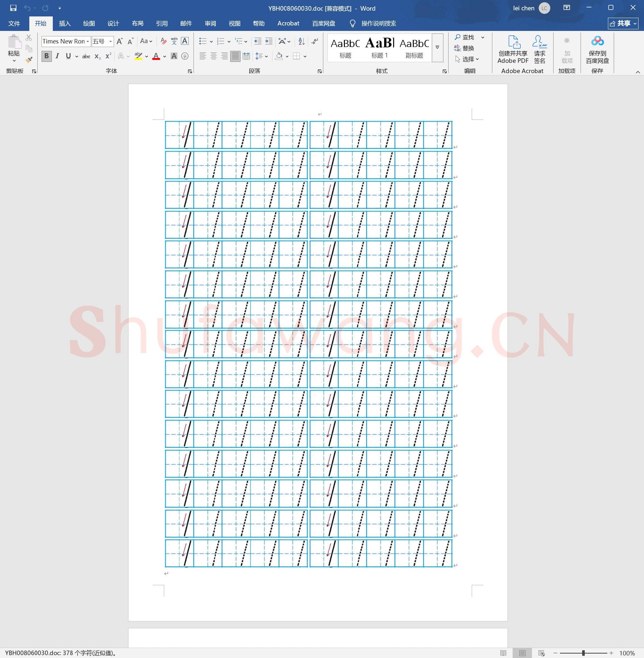Screen dimensions: 644x658
Task: Click the Sort A-Z icon
Action: [301, 41]
